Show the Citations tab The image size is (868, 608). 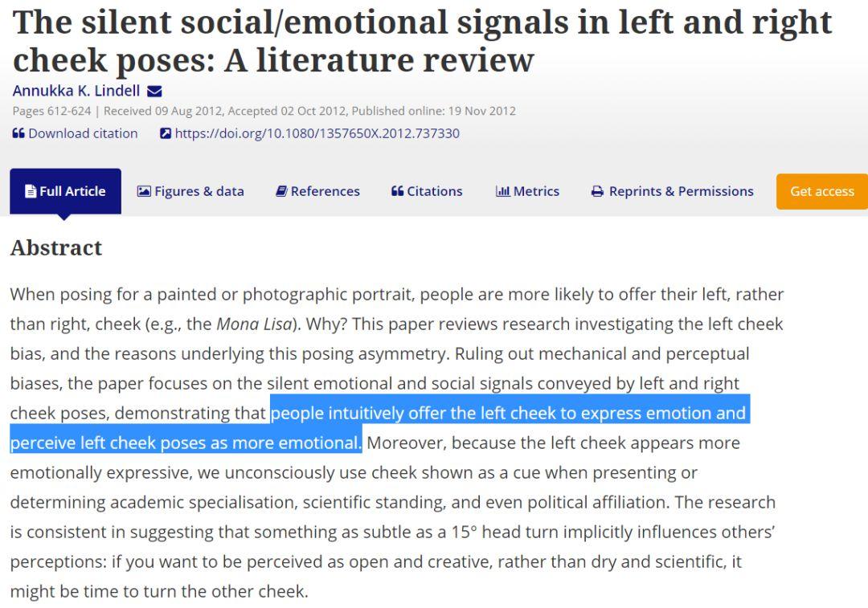click(x=427, y=191)
